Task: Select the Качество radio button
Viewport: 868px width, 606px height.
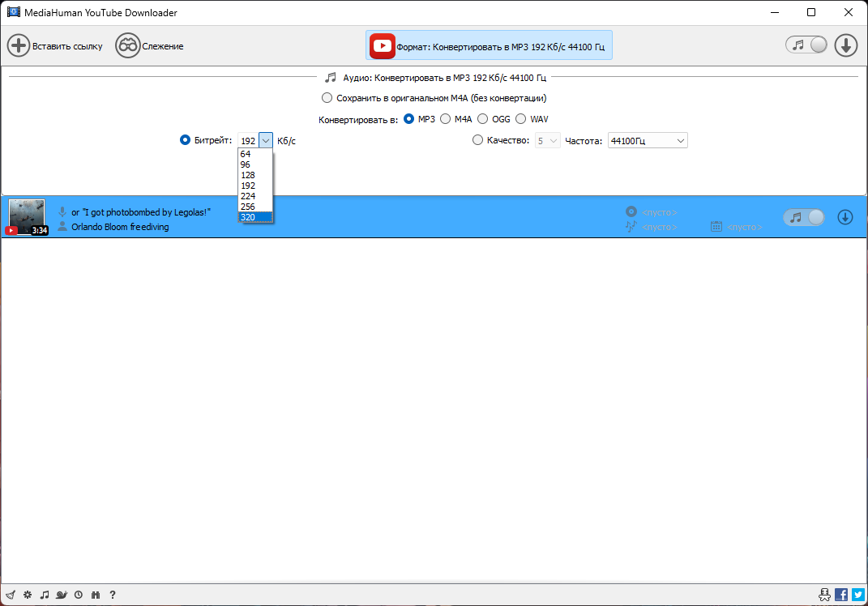Action: (477, 140)
